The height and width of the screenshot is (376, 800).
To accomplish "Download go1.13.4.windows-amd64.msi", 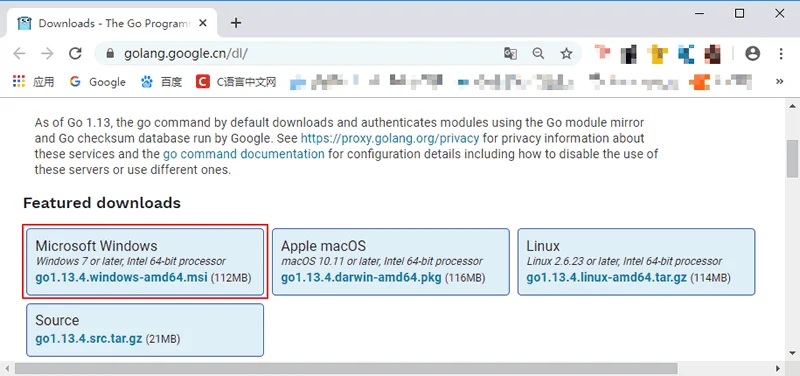I will [121, 278].
